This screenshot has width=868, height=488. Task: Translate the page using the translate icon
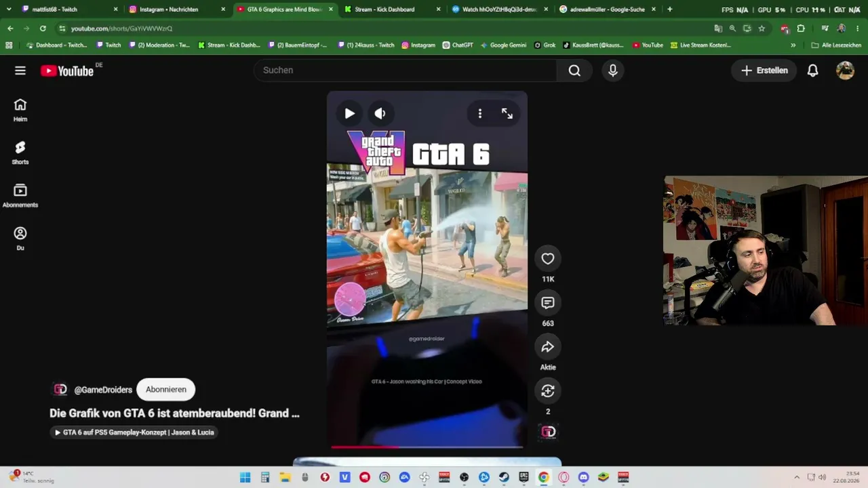tap(718, 28)
